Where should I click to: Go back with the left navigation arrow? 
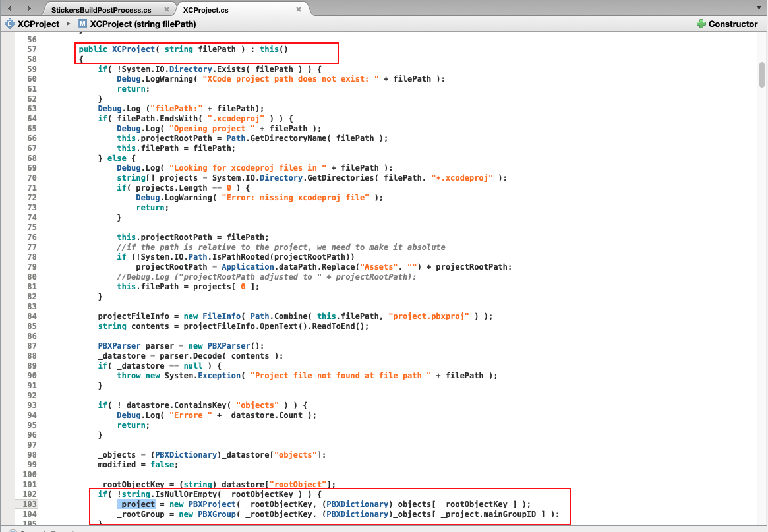pos(10,9)
